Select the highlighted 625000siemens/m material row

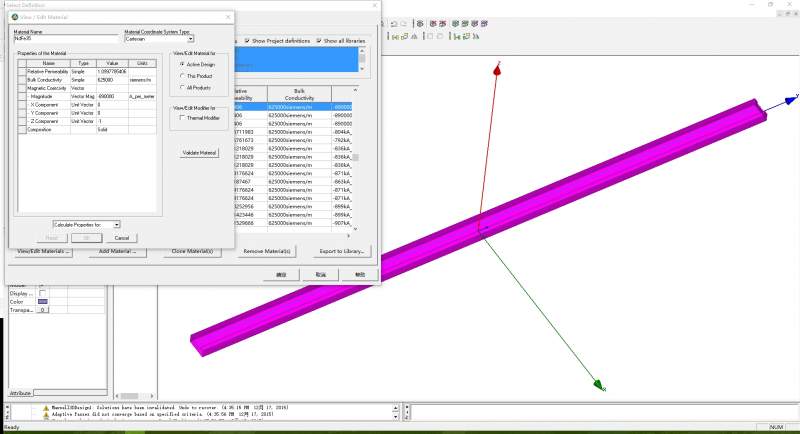pyautogui.click(x=292, y=107)
